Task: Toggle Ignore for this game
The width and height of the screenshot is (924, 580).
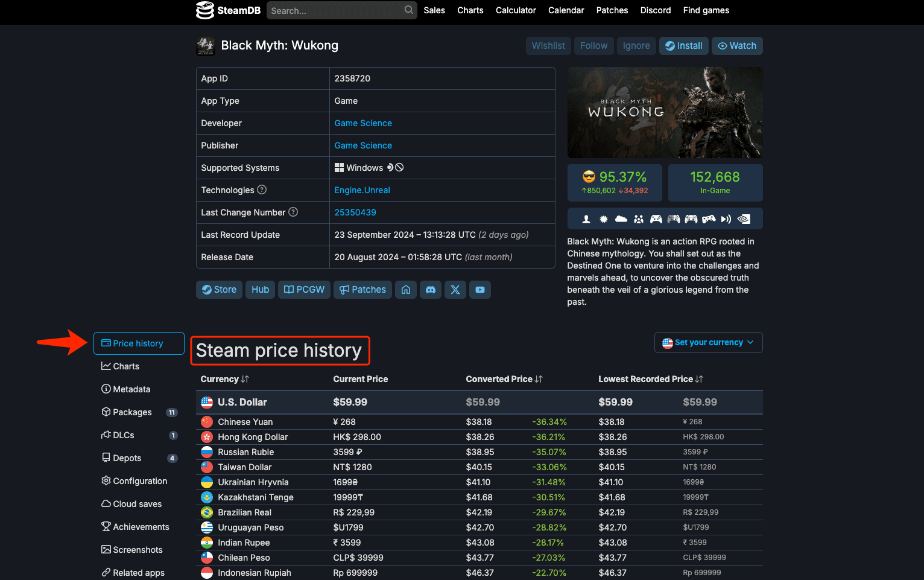Action: pos(636,46)
